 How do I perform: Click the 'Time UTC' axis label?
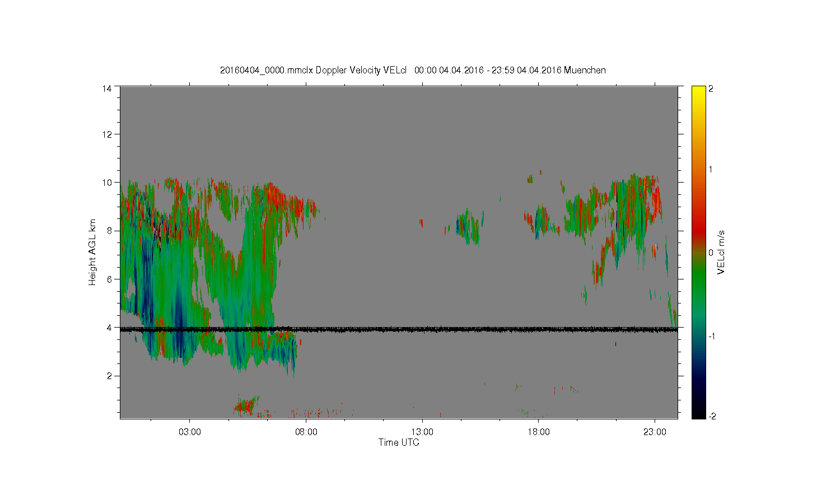click(399, 442)
